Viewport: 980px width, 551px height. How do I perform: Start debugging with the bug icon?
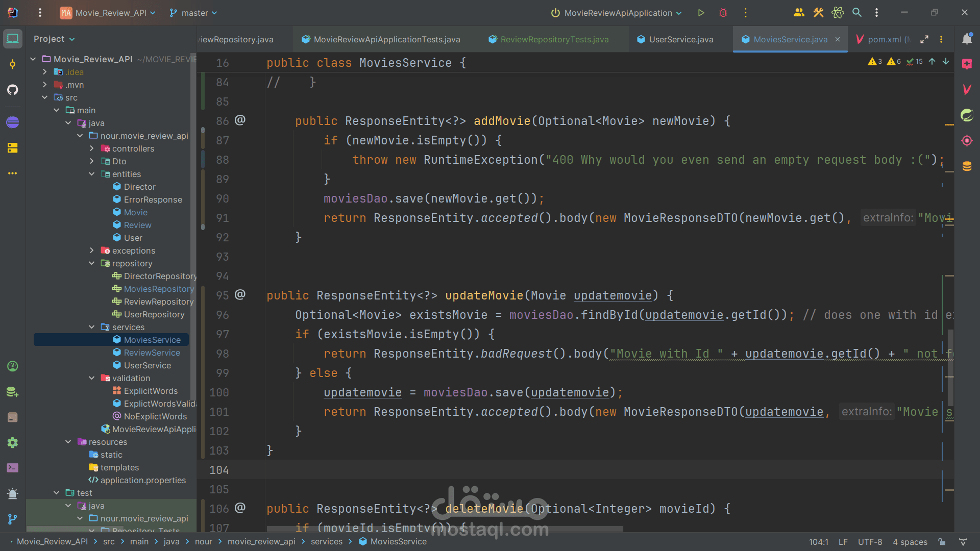click(723, 13)
